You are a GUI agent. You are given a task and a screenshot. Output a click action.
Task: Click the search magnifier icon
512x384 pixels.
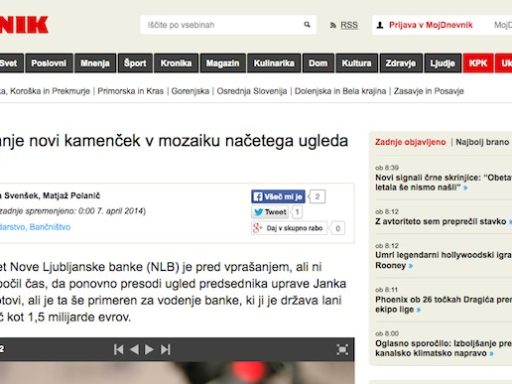click(x=307, y=25)
